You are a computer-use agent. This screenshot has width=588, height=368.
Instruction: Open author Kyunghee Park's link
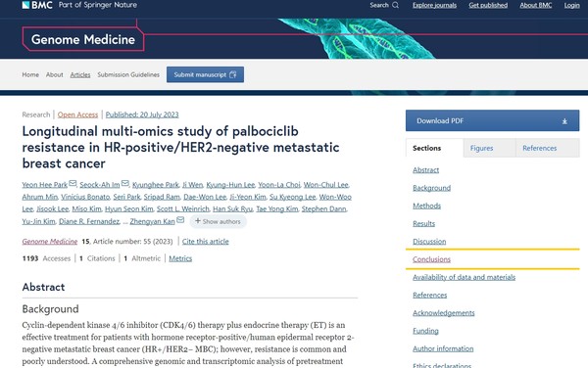(x=156, y=185)
